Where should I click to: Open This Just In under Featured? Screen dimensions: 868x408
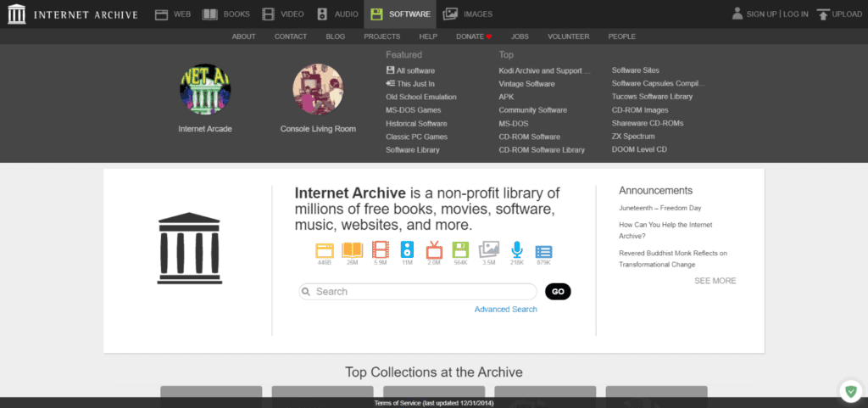[410, 84]
